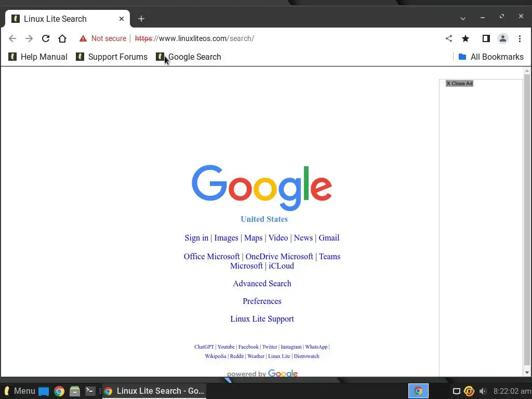Click the clock showing 8:22:02 am
Viewport: 532px width, 399px height.
(512, 391)
